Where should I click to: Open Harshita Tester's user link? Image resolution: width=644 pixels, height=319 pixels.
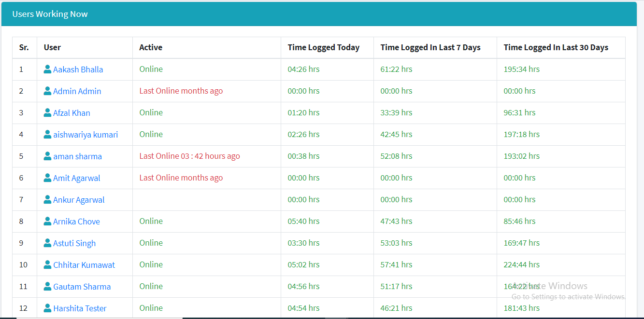pyautogui.click(x=80, y=308)
